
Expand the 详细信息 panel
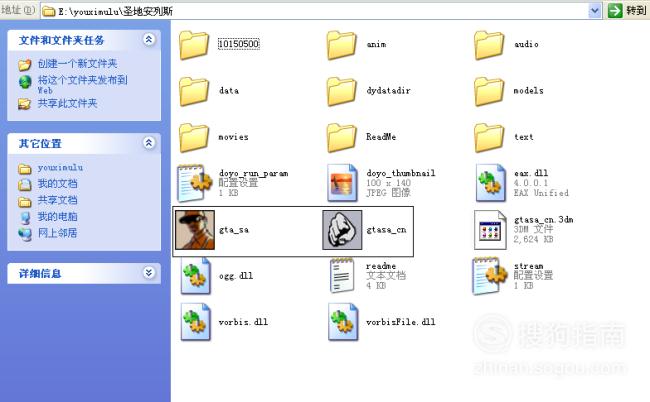click(149, 273)
